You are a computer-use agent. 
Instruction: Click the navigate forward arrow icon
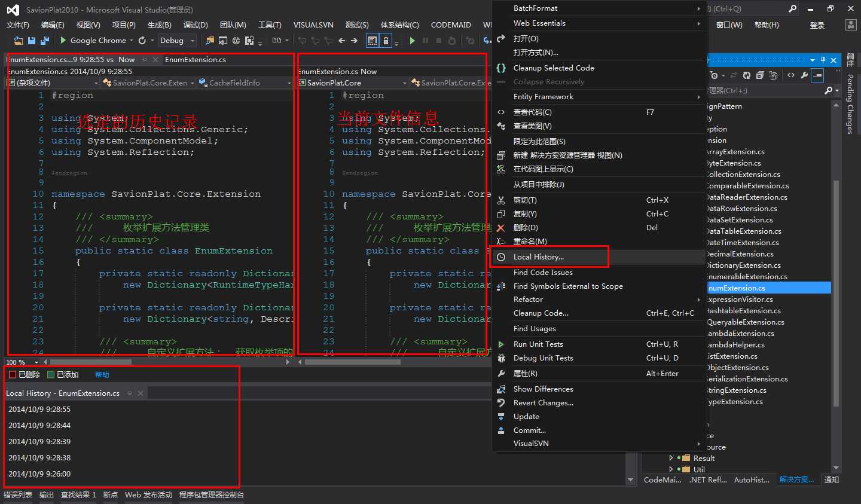355,41
